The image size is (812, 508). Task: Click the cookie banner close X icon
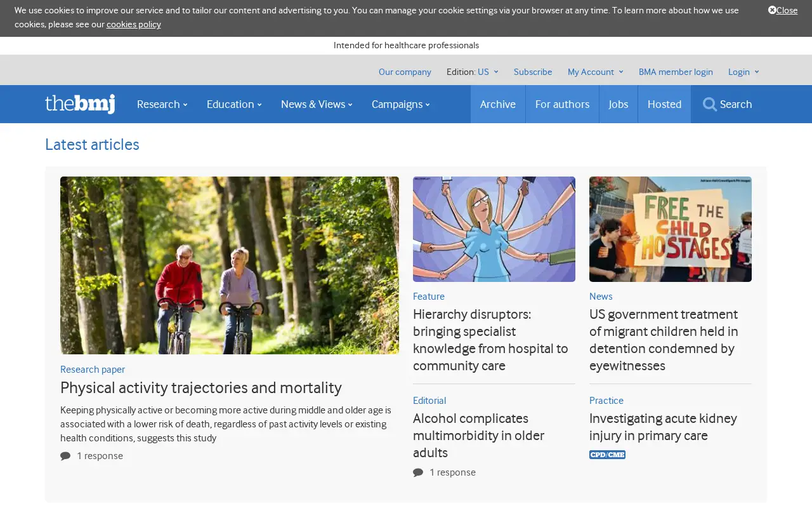772,10
